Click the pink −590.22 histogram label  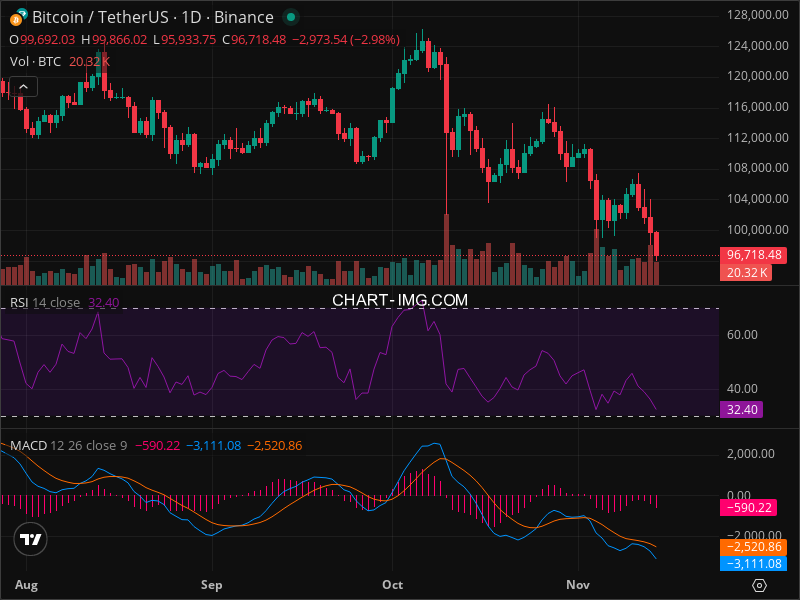pos(748,508)
